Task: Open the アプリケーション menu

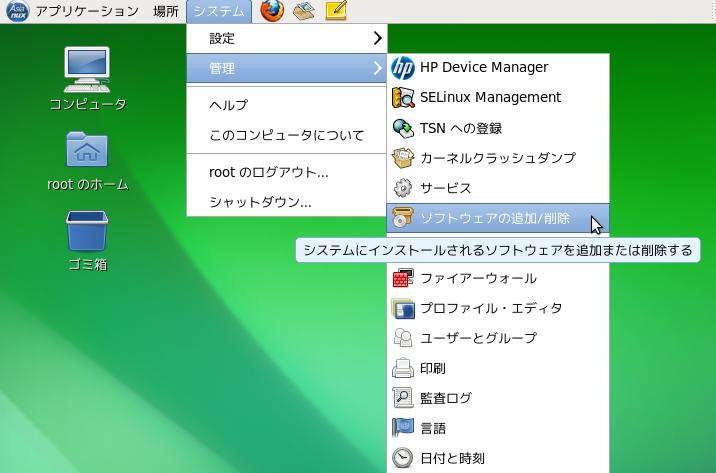Action: tap(86, 11)
